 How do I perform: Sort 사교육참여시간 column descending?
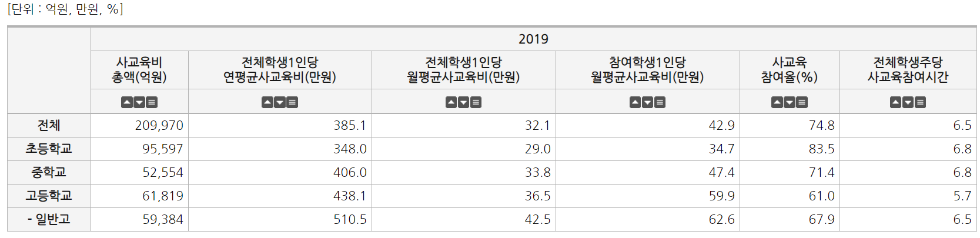[x=908, y=102]
